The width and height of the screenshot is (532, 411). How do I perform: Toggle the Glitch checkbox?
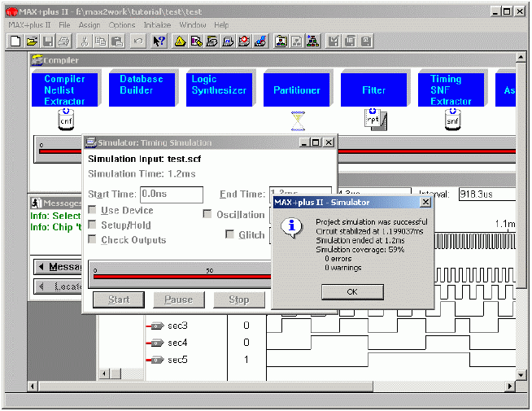229,234
